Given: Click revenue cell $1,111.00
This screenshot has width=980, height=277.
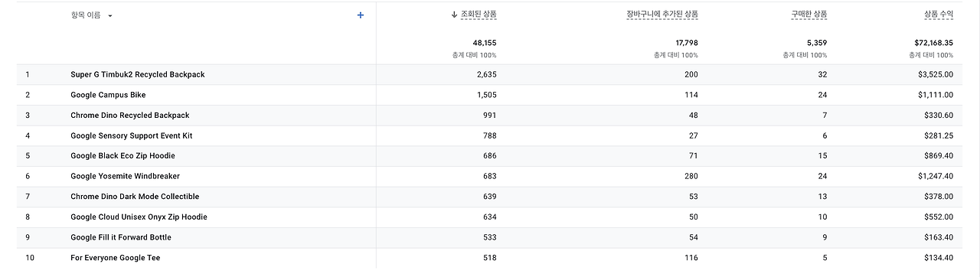Looking at the screenshot, I should (936, 95).
